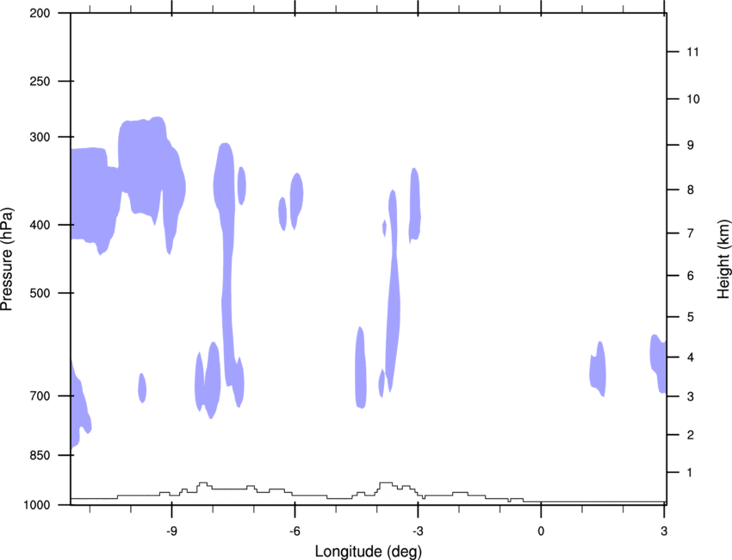The height and width of the screenshot is (560, 732).
Task: Click the 3 longitude tick label
Action: [664, 532]
